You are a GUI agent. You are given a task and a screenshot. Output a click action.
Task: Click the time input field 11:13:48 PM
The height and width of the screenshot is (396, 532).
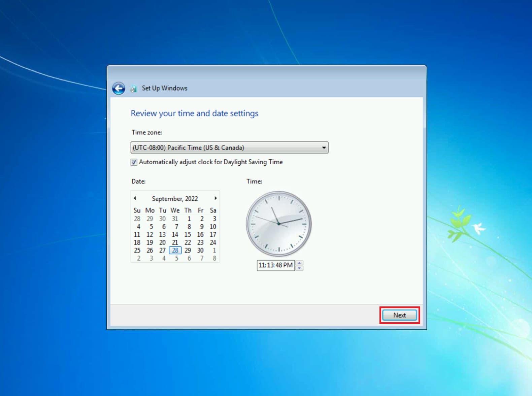tap(276, 265)
